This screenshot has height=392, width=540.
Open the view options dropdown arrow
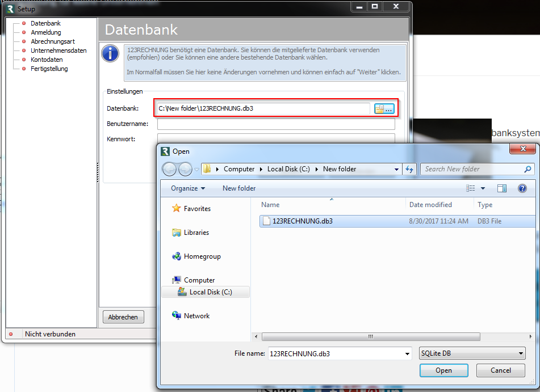483,188
